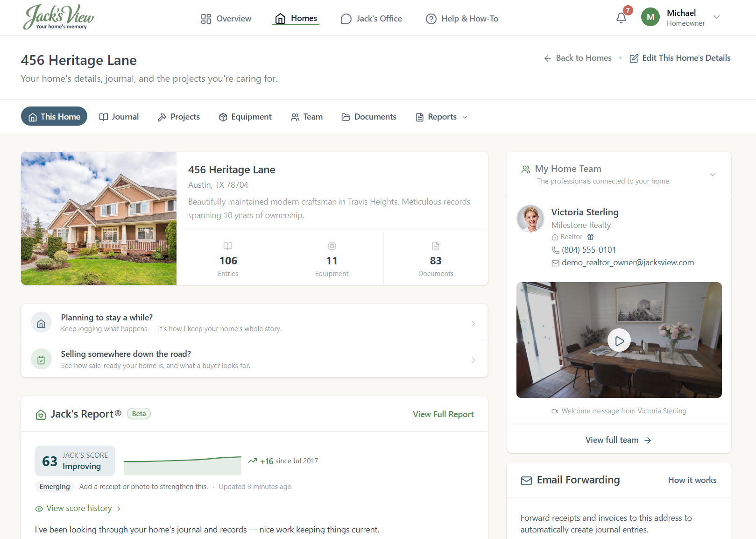Click the chevron after View score history
This screenshot has height=539, width=756.
point(119,509)
